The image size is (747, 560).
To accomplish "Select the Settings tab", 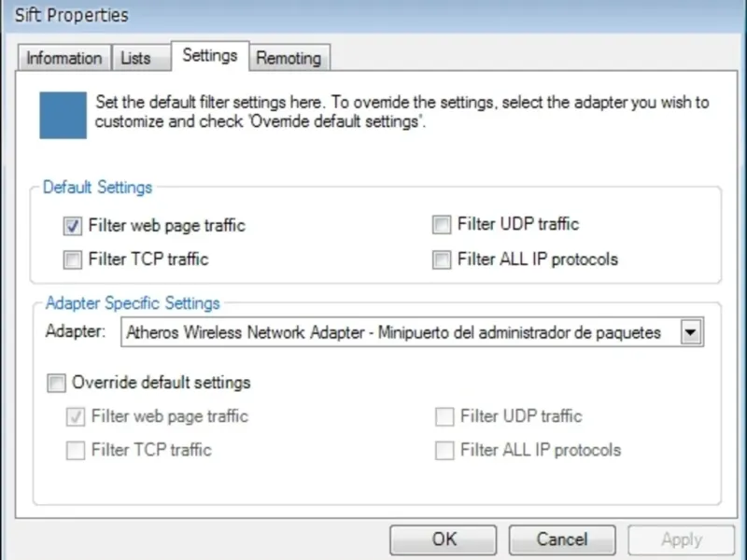I will [x=209, y=55].
